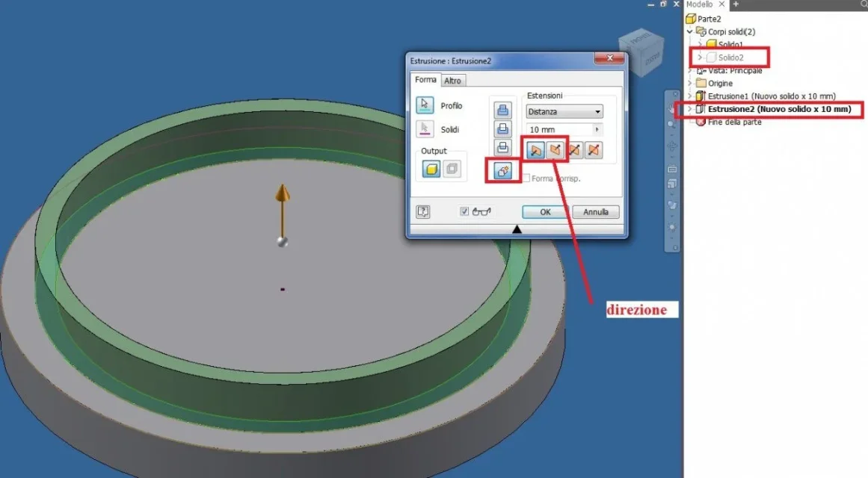This screenshot has width=868, height=478.
Task: Select the Profilo selection arrow button
Action: [x=425, y=105]
